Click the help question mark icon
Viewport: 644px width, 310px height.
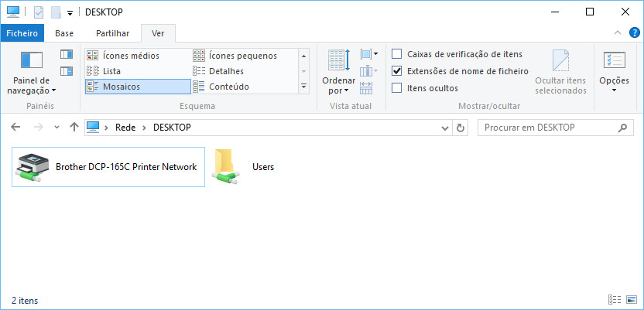click(634, 32)
